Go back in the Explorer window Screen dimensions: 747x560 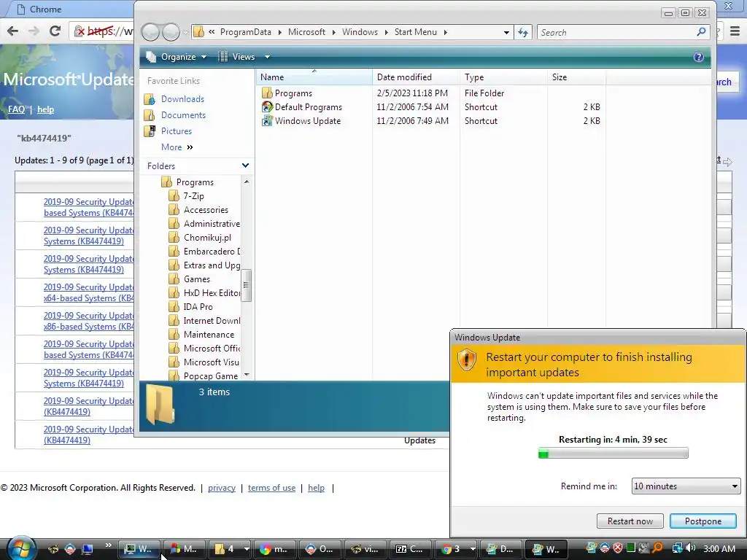click(150, 32)
